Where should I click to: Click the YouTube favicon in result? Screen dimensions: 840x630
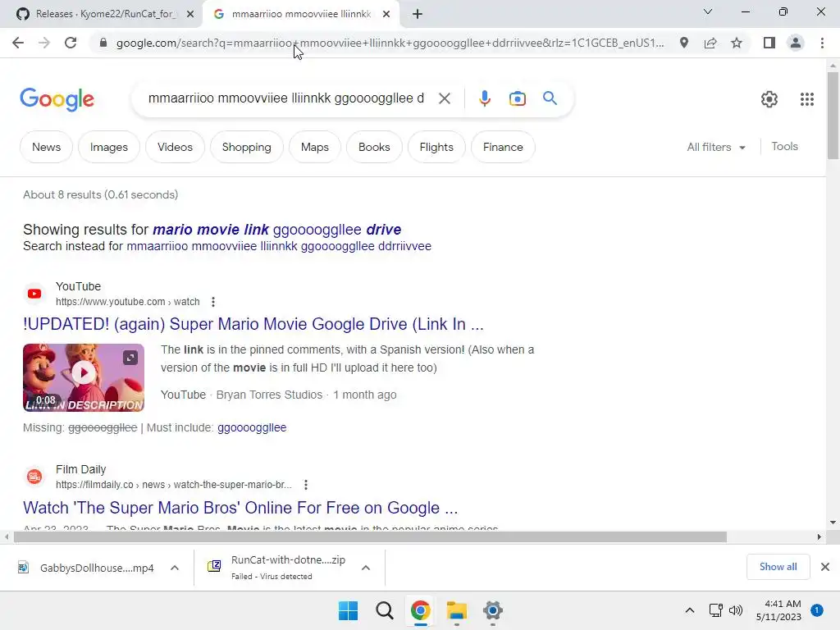(x=34, y=294)
